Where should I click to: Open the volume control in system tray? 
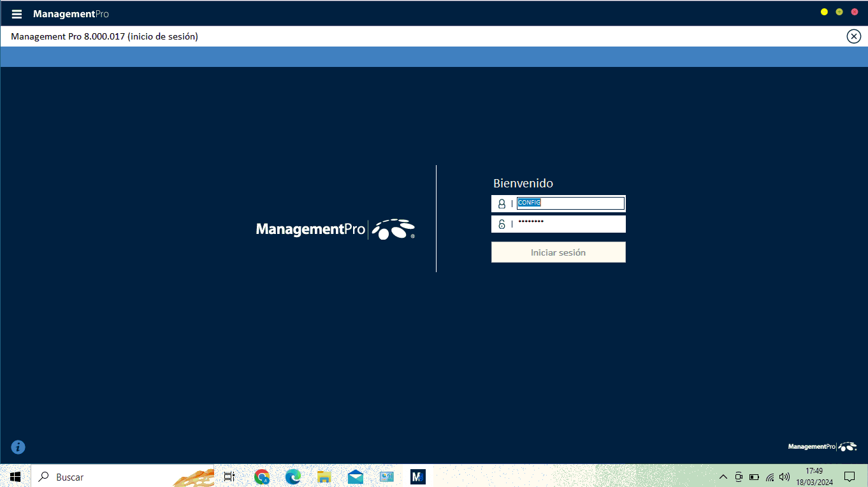point(785,476)
